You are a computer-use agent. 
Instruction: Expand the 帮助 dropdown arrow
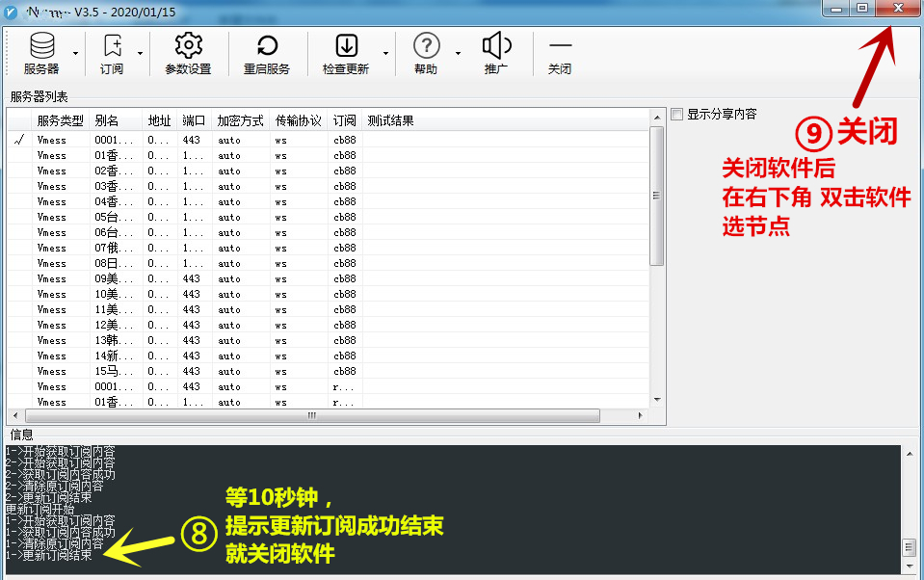pos(458,53)
